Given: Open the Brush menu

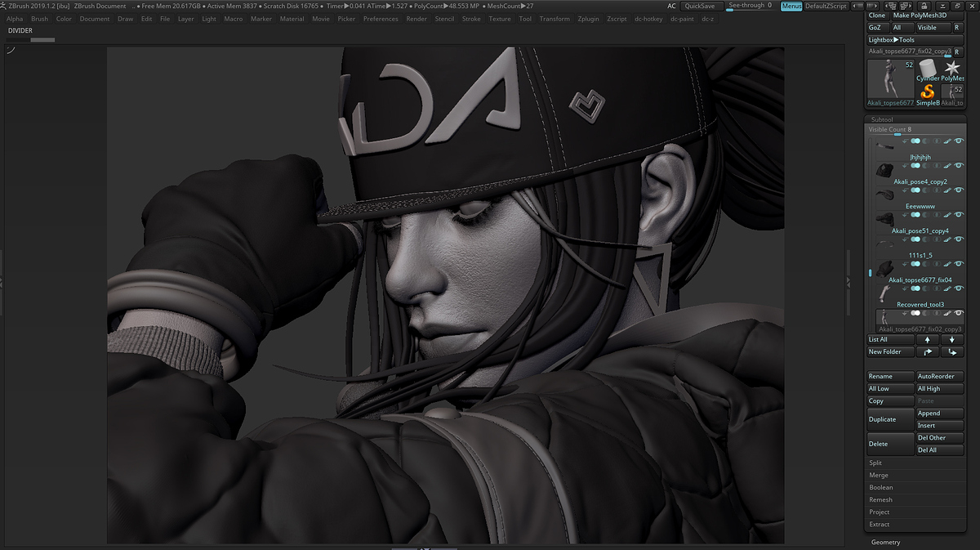Looking at the screenshot, I should (x=39, y=19).
